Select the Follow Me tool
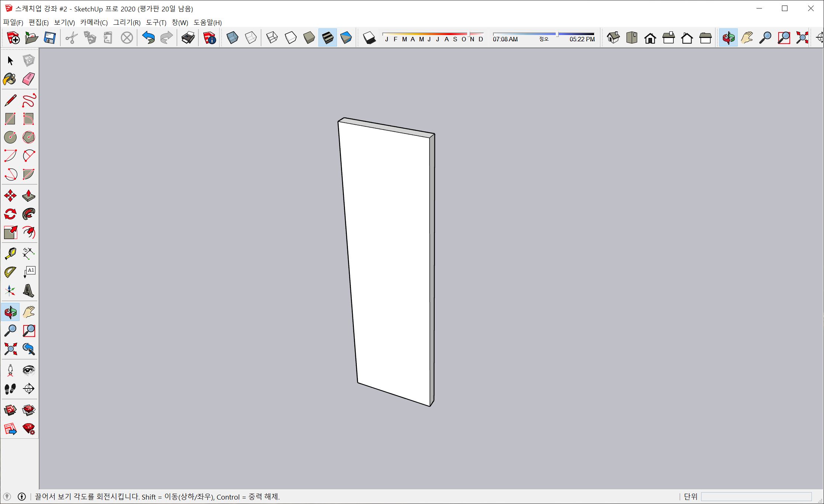This screenshot has height=504, width=824. click(x=28, y=214)
